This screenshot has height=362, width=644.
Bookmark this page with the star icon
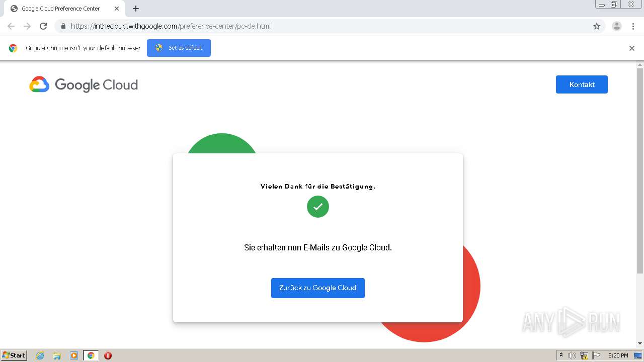click(x=597, y=26)
